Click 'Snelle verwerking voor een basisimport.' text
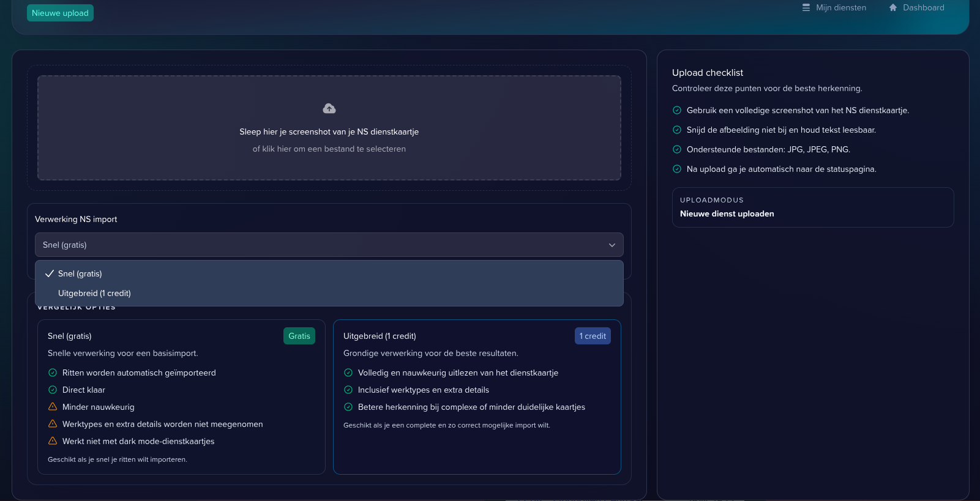Image resolution: width=980 pixels, height=501 pixels. 123,353
